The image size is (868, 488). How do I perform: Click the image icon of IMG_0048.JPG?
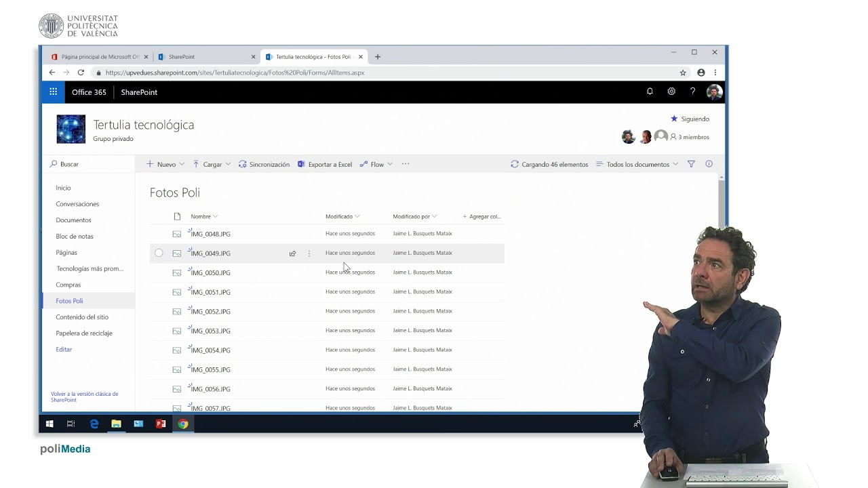click(177, 234)
